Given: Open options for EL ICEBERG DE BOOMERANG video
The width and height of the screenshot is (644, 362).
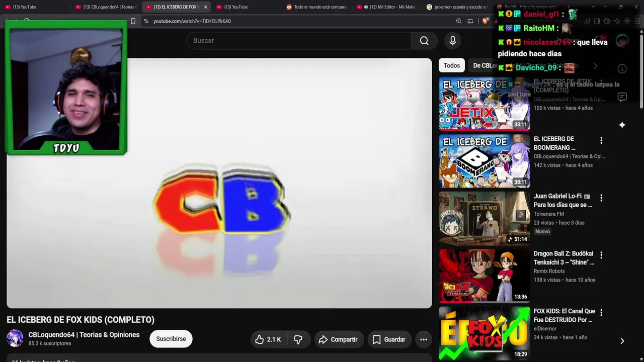Looking at the screenshot, I should [x=601, y=140].
